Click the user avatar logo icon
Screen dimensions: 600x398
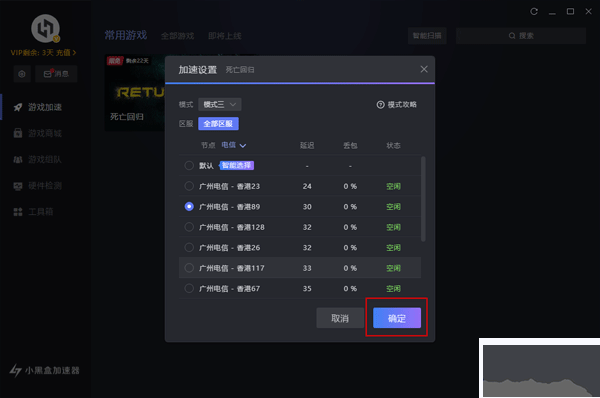tap(46, 28)
